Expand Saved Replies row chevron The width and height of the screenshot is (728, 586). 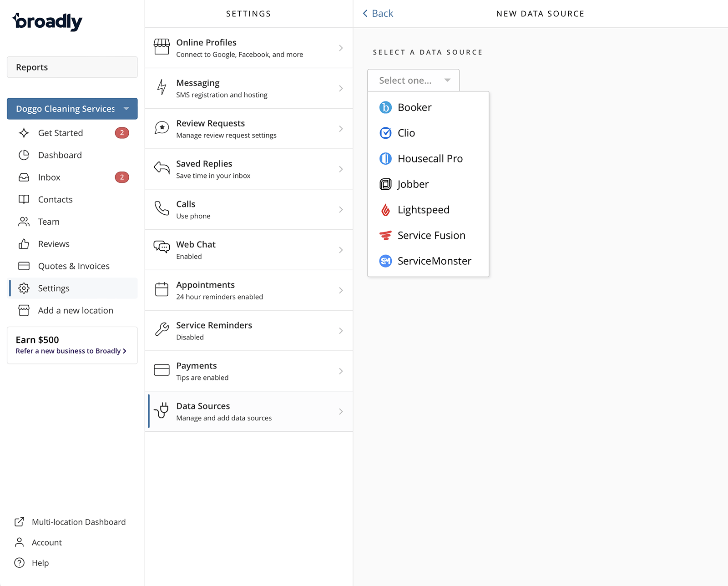(341, 169)
